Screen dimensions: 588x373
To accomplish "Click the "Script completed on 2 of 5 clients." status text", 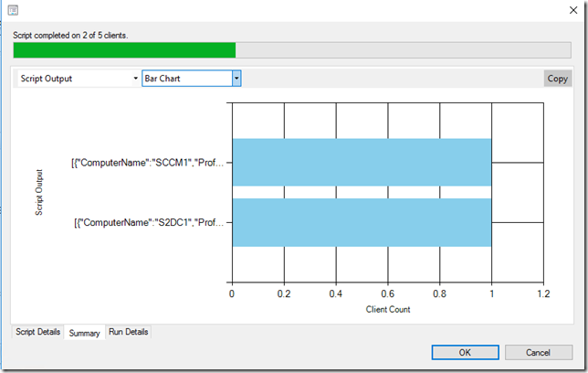I will (70, 36).
